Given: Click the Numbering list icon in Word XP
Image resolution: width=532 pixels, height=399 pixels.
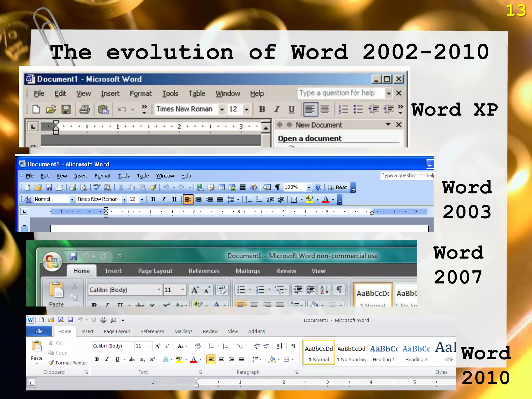Looking at the screenshot, I should [x=343, y=109].
